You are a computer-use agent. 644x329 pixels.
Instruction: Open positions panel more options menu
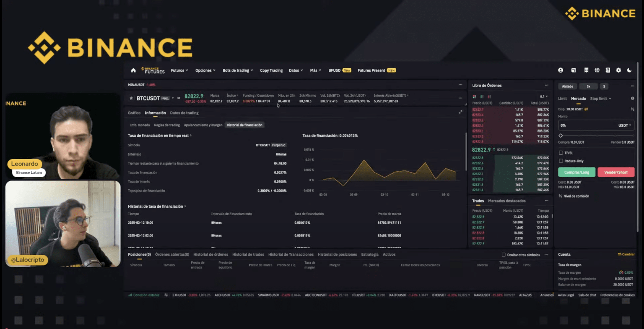546,255
